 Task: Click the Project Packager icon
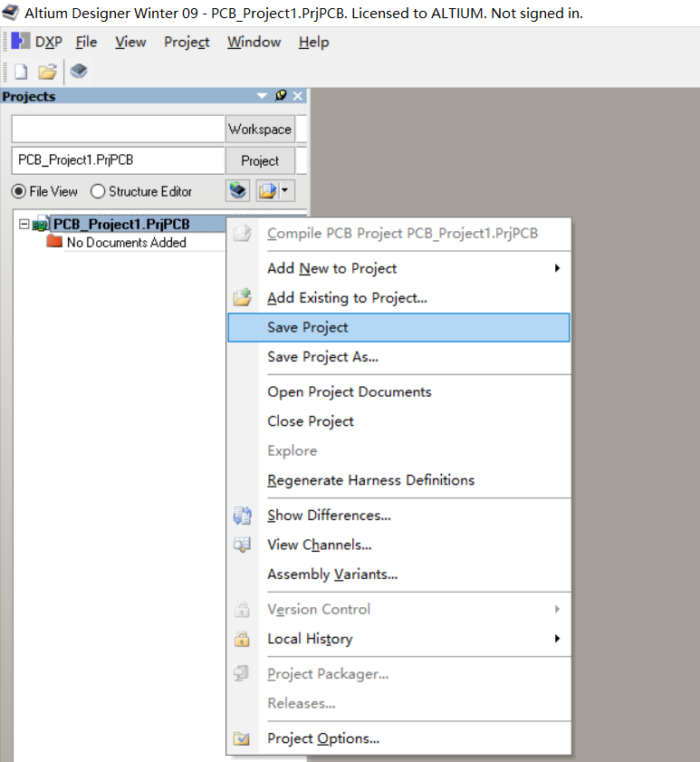coord(242,673)
